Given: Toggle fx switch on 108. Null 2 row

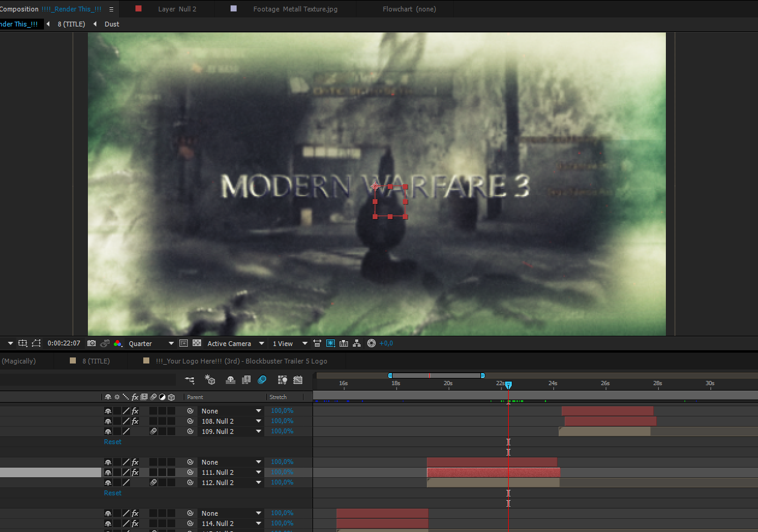Looking at the screenshot, I should (x=135, y=421).
